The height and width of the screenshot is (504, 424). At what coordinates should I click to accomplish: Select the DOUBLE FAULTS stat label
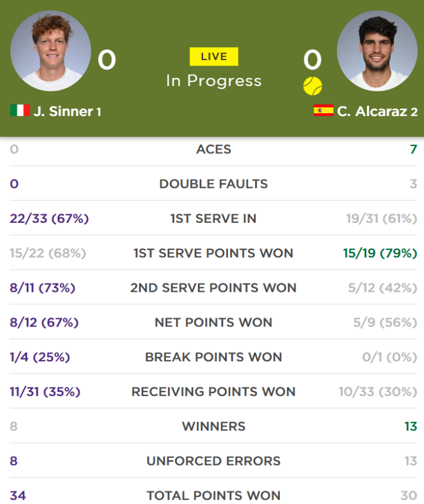coord(214,184)
